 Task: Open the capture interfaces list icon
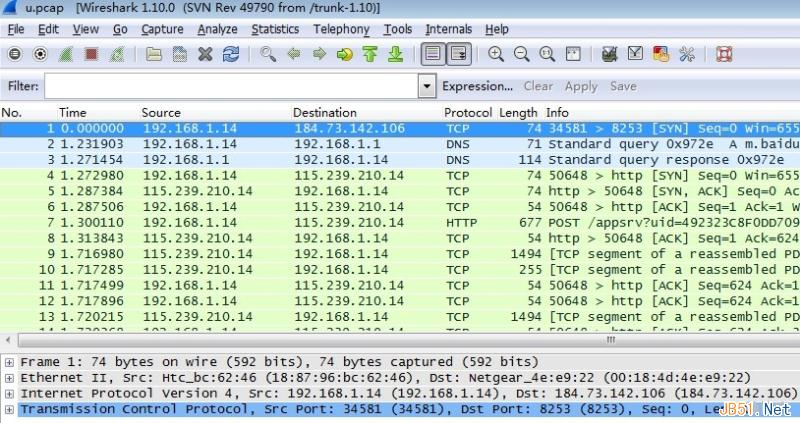(15, 54)
